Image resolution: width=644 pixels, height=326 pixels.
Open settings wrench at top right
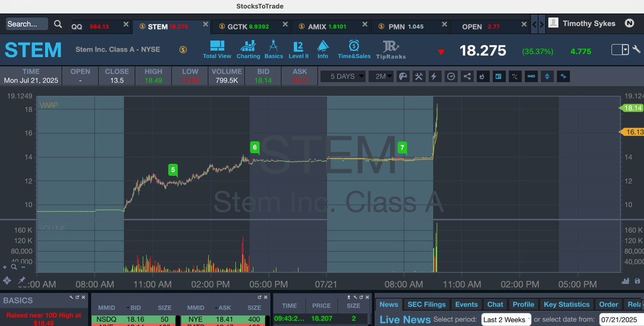tap(636, 50)
